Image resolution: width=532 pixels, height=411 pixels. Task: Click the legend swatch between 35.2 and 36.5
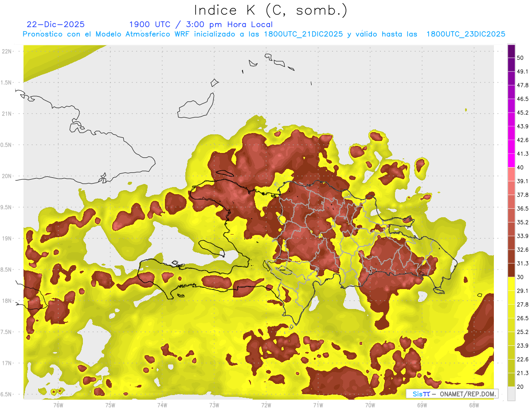point(511,215)
